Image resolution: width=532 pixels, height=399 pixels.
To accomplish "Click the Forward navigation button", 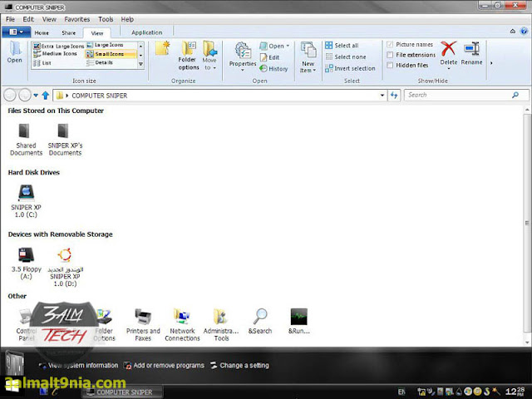I will (25, 96).
